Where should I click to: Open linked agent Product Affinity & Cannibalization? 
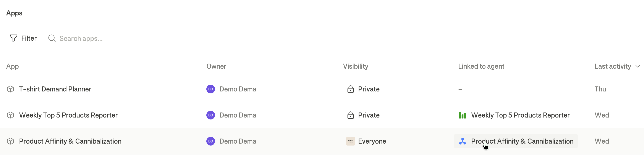click(x=516, y=141)
